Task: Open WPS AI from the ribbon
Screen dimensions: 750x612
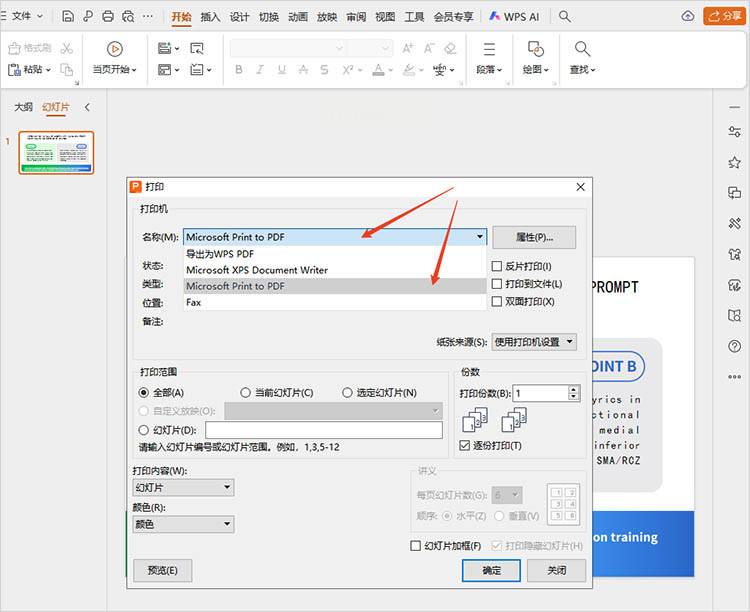Action: coord(516,16)
